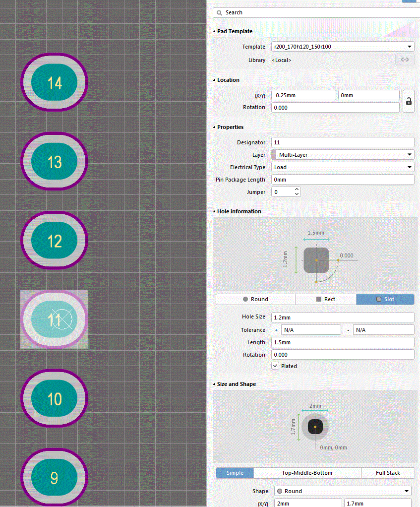Choose the Round hole type
Screen dimensions: 420x507
(x=255, y=299)
